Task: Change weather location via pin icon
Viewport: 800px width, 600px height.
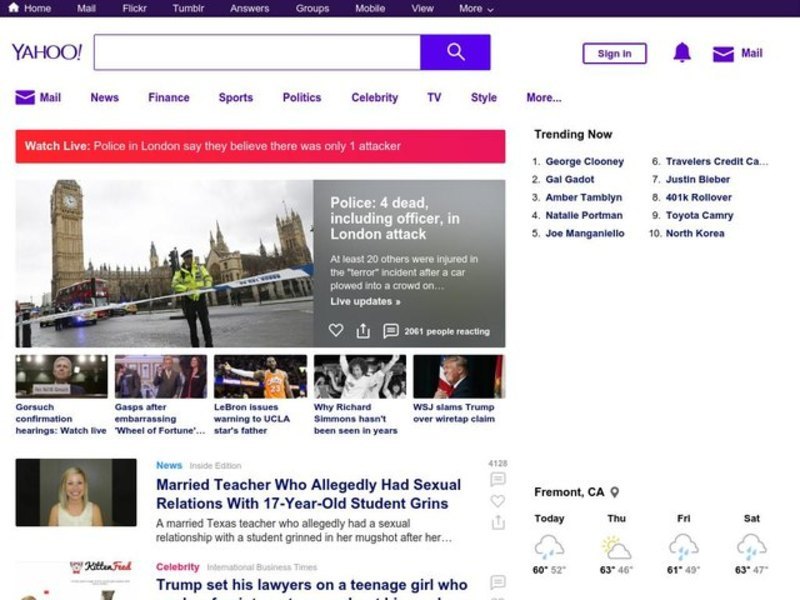Action: pos(615,492)
